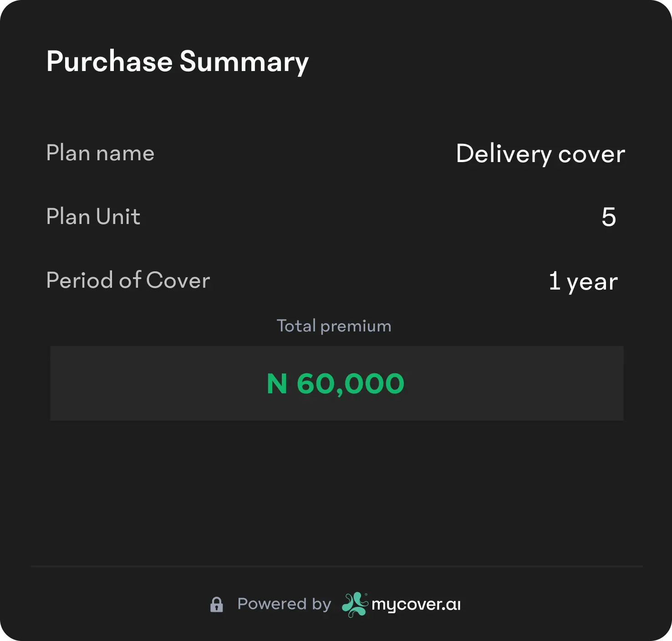
Task: Click the word 'cover' in Delivery cover
Action: point(591,154)
